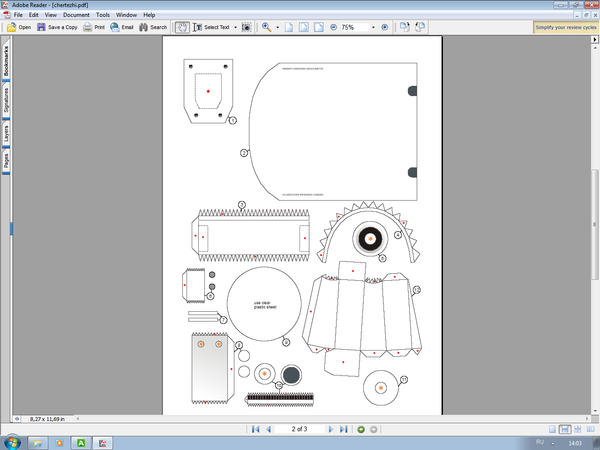Click the taskbar clock showing 14:03
The width and height of the screenshot is (600, 450).
coord(575,443)
